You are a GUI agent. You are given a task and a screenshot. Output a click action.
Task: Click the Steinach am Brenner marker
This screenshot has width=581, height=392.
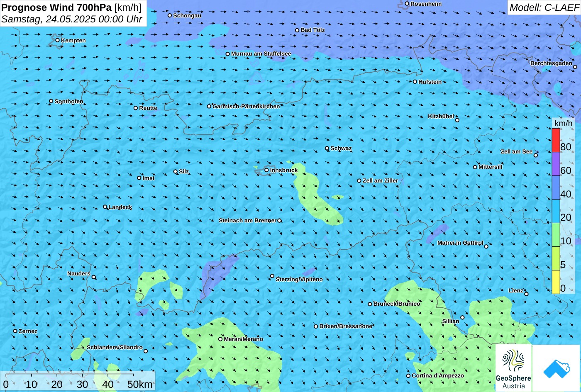[280, 221]
